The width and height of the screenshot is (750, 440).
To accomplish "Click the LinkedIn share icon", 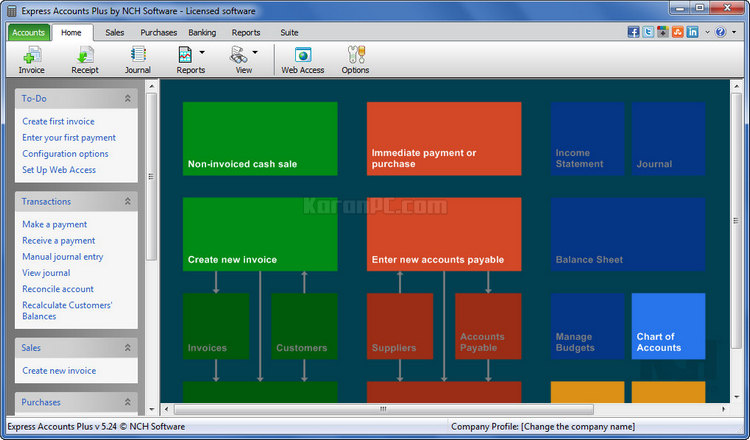I will [693, 32].
